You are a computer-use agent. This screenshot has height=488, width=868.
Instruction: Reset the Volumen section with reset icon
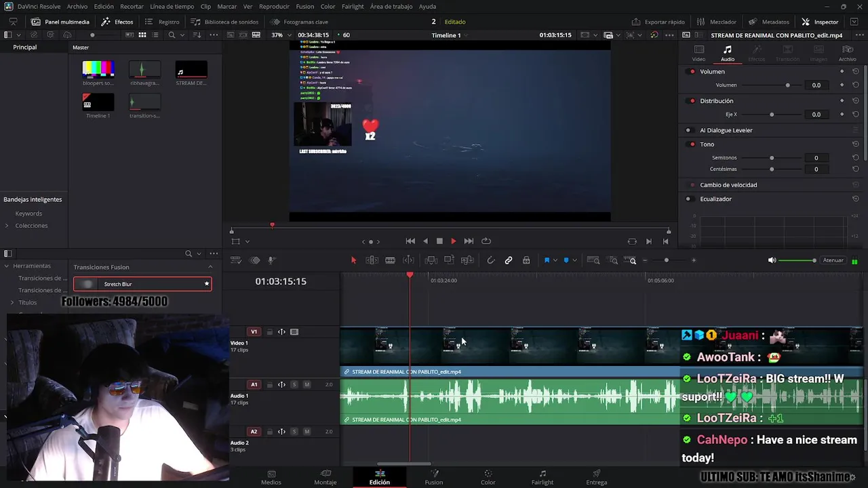pos(855,72)
